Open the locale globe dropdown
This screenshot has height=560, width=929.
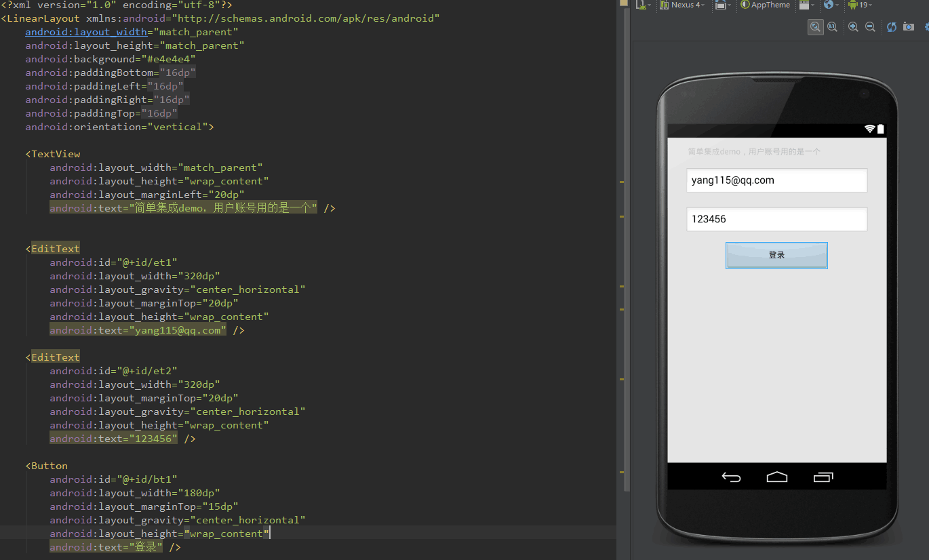coord(831,5)
